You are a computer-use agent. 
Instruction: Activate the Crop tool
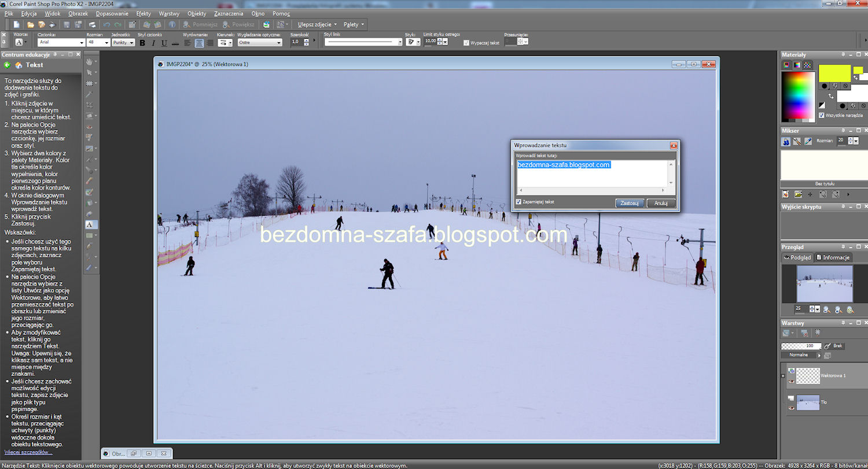(x=90, y=105)
